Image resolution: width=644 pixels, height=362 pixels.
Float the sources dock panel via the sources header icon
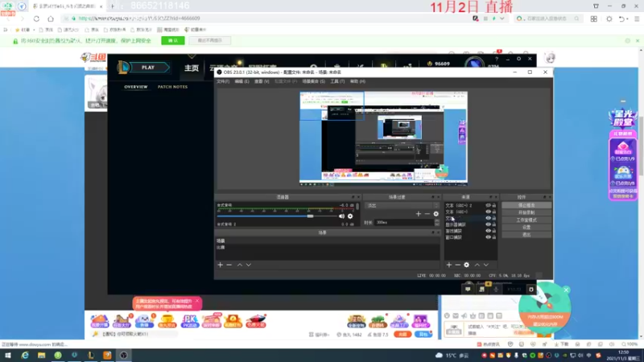point(490,197)
